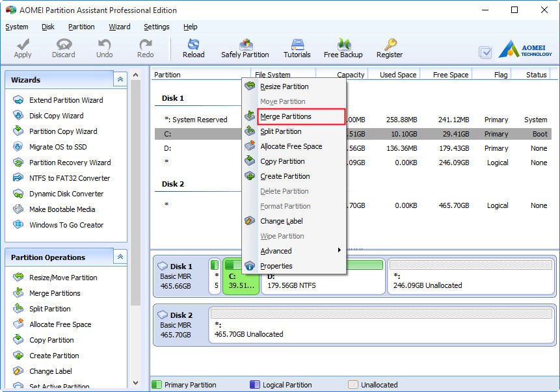
Task: Open the Disk menu
Action: click(48, 27)
